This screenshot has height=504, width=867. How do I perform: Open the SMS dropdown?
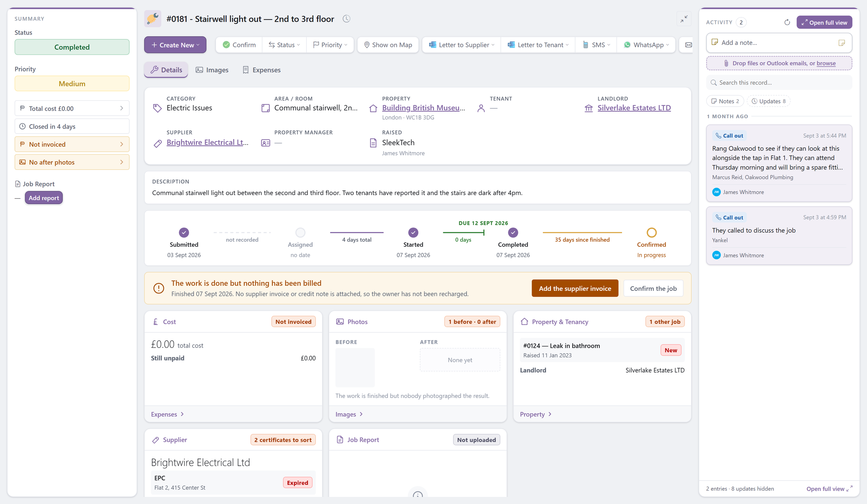click(596, 45)
